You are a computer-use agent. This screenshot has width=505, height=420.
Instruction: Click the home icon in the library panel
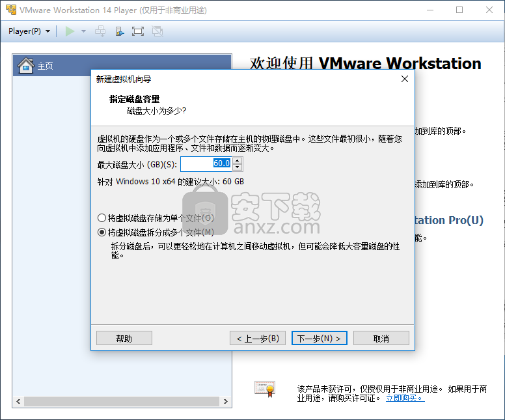(x=26, y=65)
